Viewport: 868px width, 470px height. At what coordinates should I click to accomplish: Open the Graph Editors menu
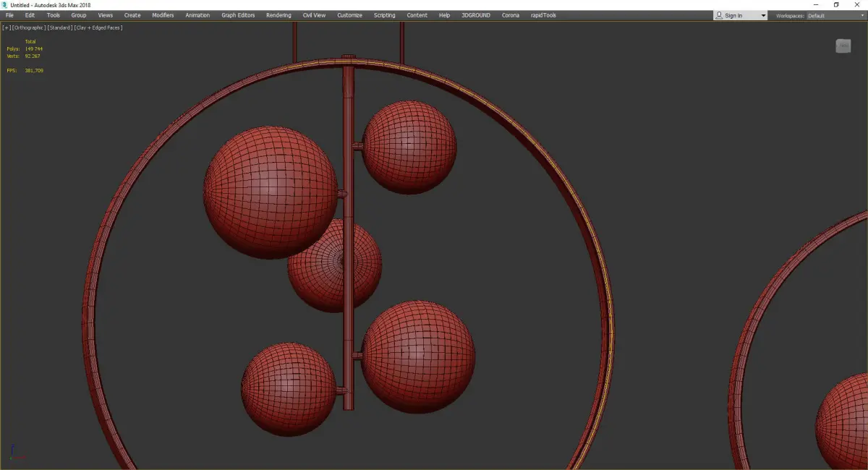coord(238,15)
